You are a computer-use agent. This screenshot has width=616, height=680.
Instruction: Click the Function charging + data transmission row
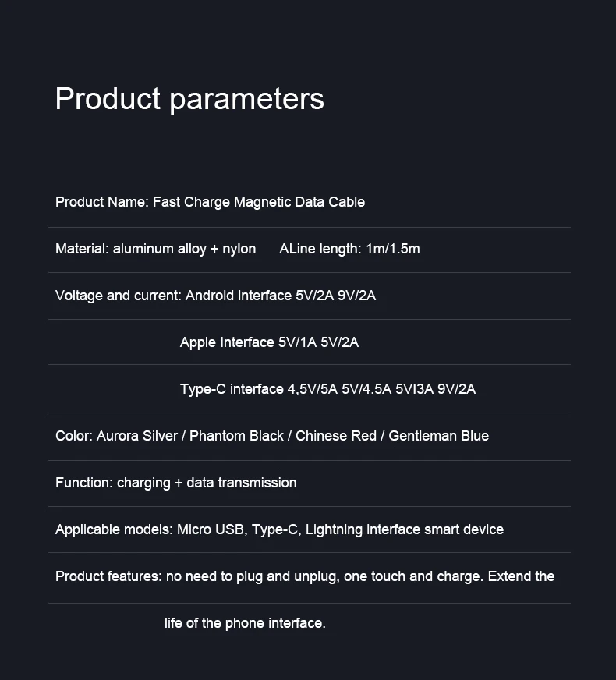tap(176, 483)
